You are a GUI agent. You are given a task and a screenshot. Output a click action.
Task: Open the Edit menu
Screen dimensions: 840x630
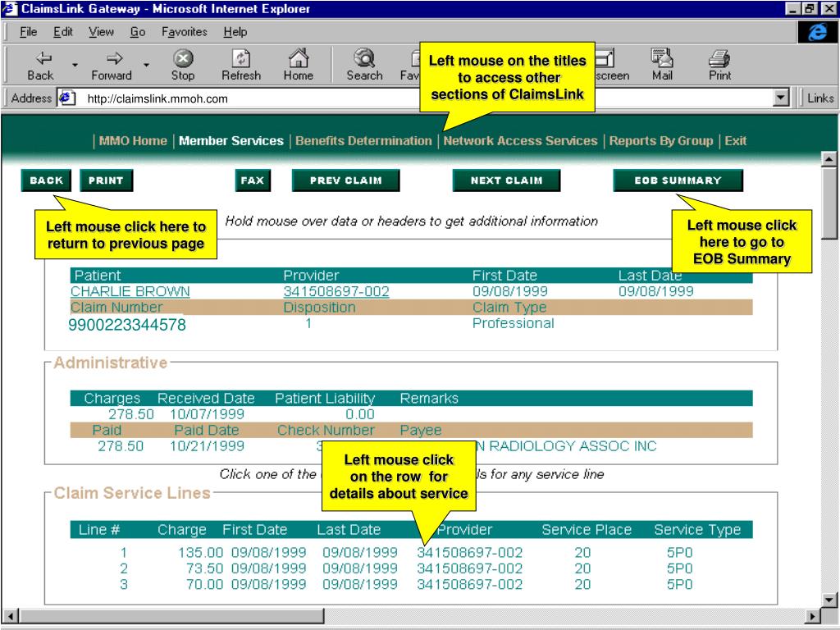pos(62,32)
